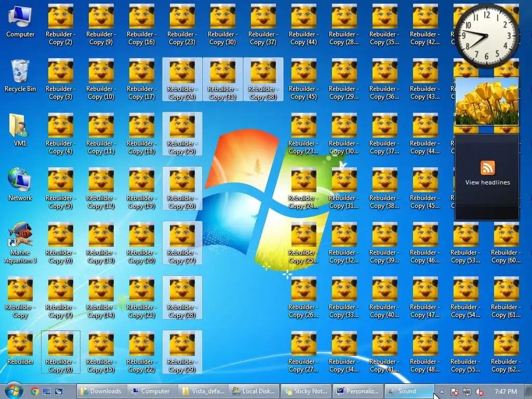This screenshot has width=532, height=399.
Task: Open the volume speaker tray icon
Action: pos(480,392)
